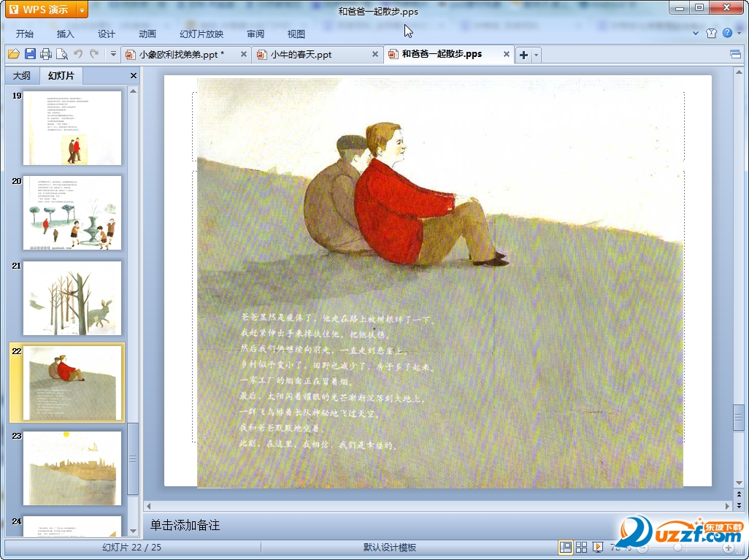Save the presentation with the floppy icon
The height and width of the screenshot is (560, 749).
coord(30,54)
